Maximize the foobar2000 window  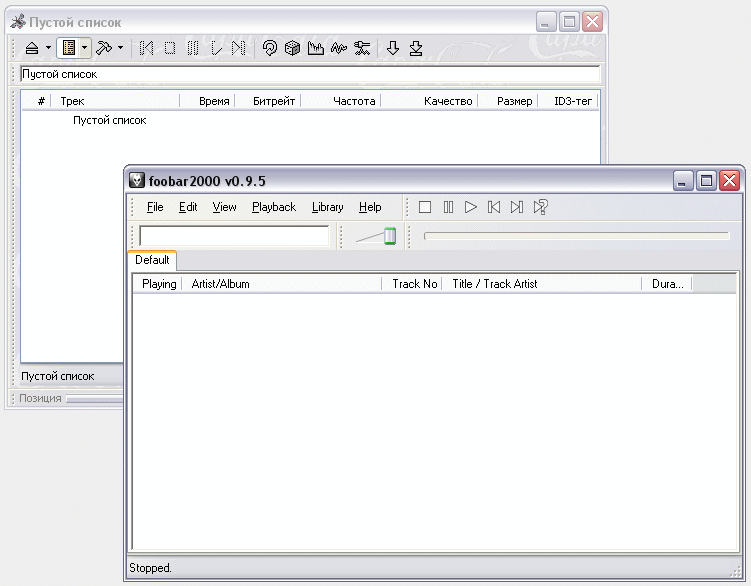pos(706,181)
